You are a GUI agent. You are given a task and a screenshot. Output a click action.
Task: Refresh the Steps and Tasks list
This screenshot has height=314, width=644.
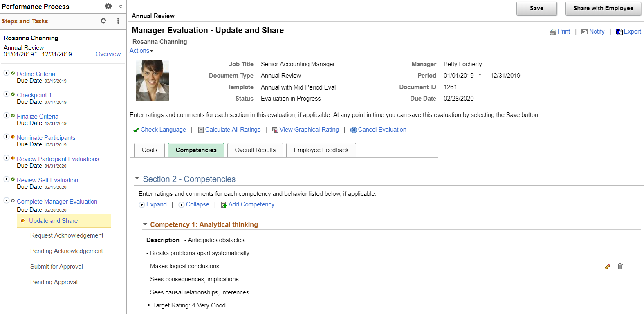pos(103,21)
